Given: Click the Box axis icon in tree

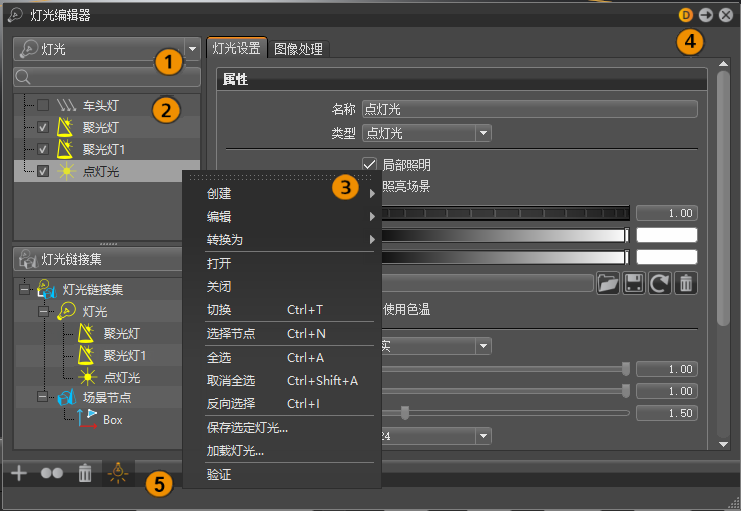Looking at the screenshot, I should (87, 419).
